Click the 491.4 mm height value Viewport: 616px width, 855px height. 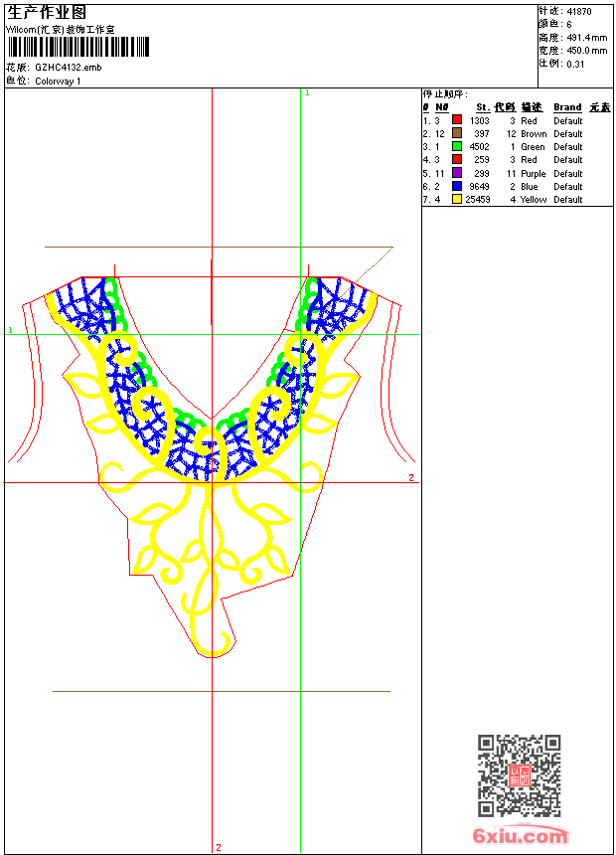tap(584, 37)
